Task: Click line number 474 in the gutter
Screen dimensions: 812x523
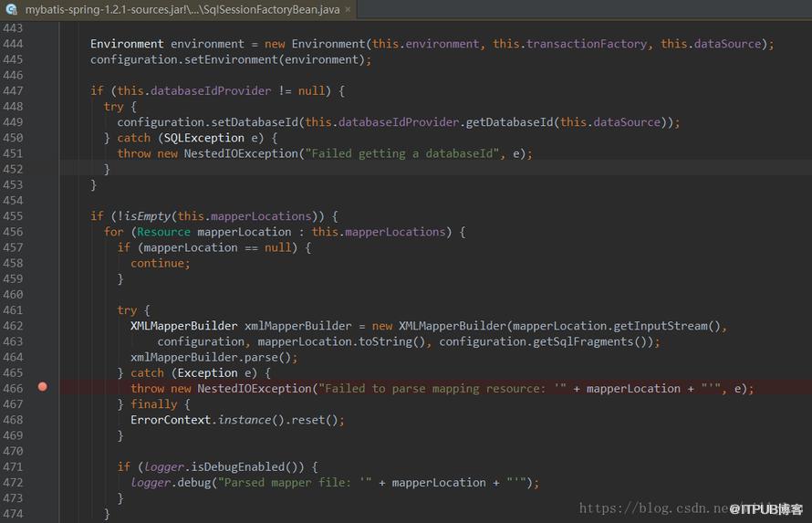Action: coord(13,514)
